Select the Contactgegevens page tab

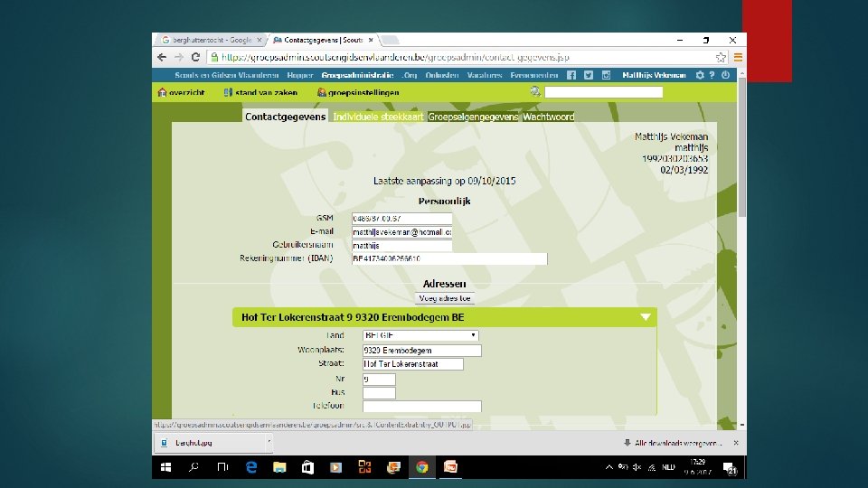(285, 117)
